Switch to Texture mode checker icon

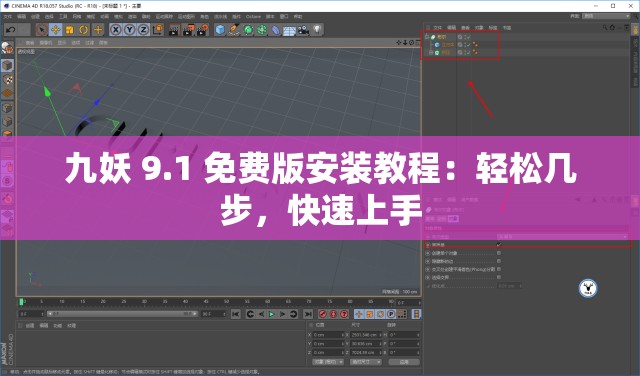(x=7, y=80)
